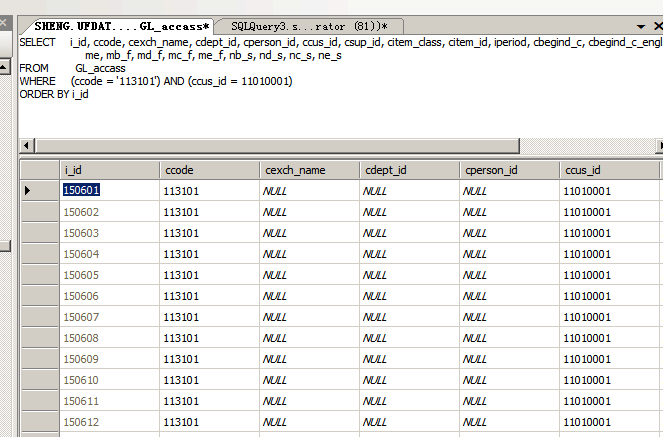Viewport: 663px width, 437px height.
Task: Click the cperson_id NULL cell in row 150609
Action: [x=509, y=359]
